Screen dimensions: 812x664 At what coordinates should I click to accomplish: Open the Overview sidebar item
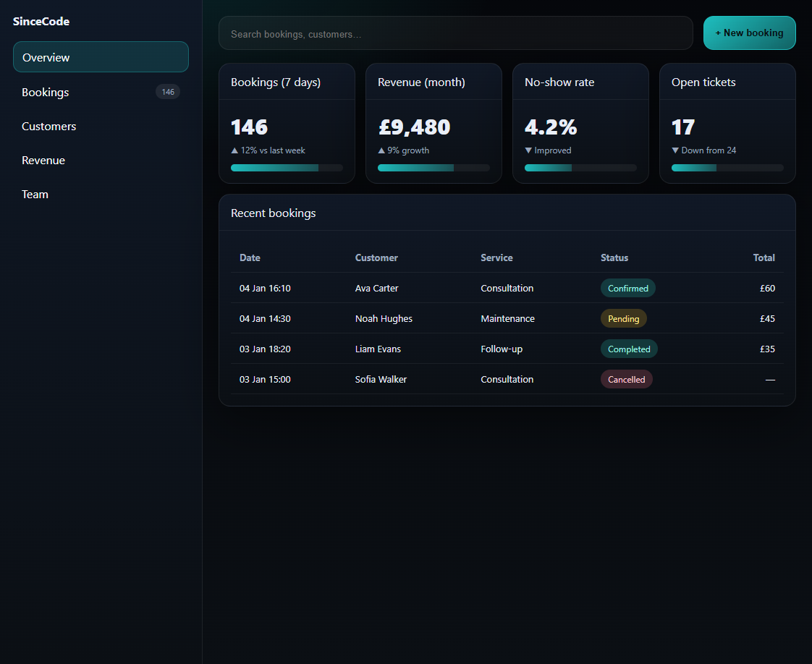click(101, 57)
